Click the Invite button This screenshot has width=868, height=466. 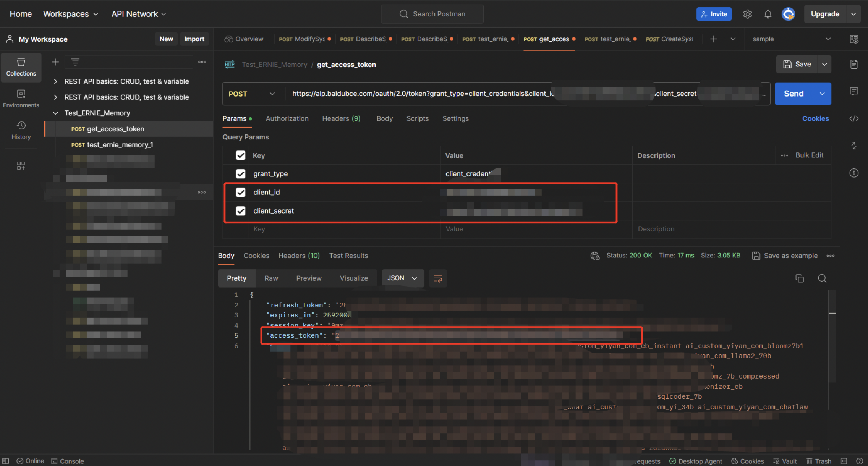pos(714,14)
